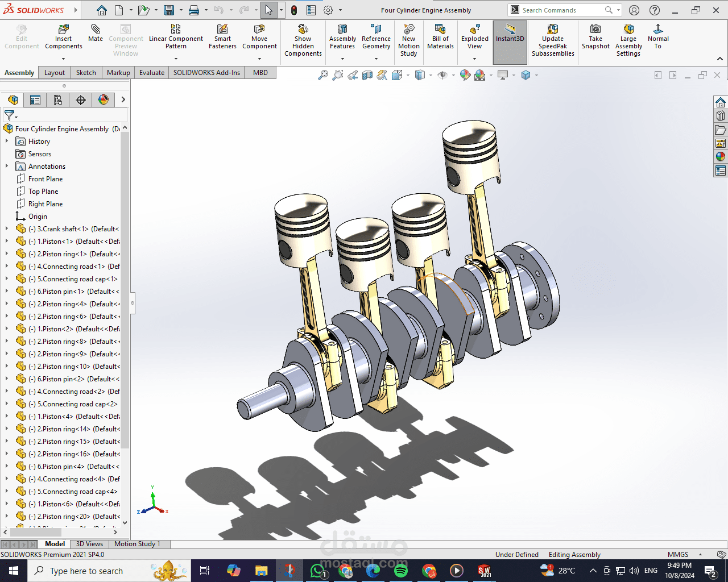728x582 pixels.
Task: Open the PropertyManager tab
Action: pos(35,100)
